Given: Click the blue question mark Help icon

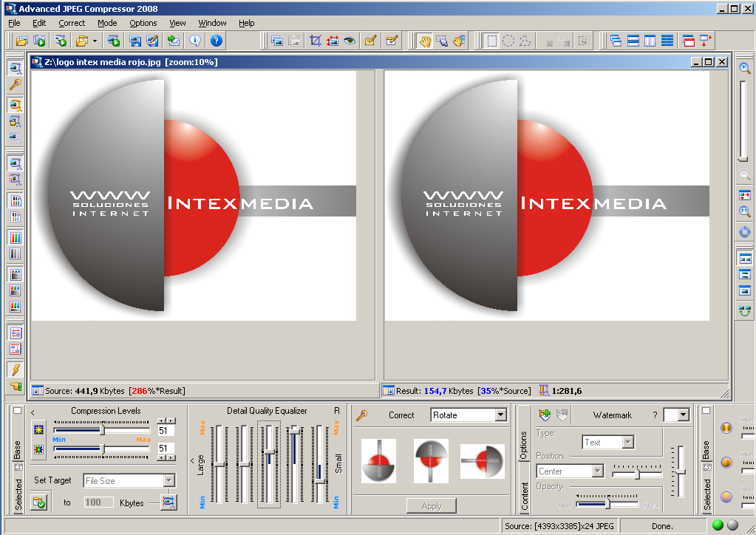Looking at the screenshot, I should (217, 41).
